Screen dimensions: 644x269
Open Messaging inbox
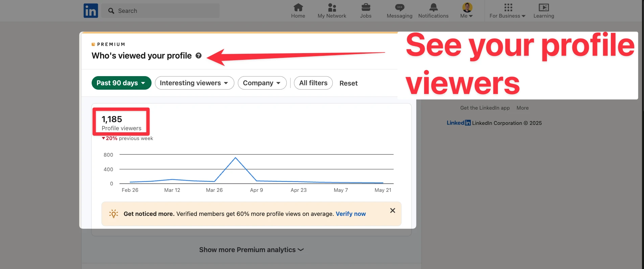click(x=399, y=11)
